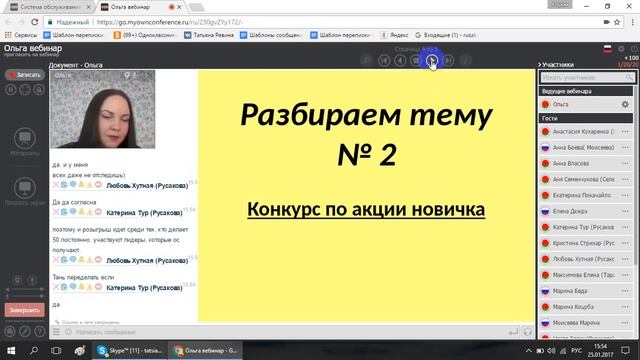This screenshot has width=640, height=360.
Task: Copy icon on Тань переделать если message
Action: (64, 287)
